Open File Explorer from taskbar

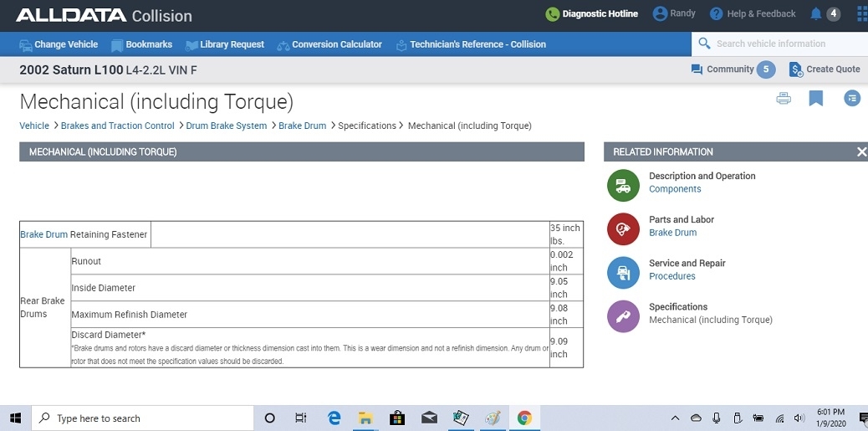coord(365,418)
